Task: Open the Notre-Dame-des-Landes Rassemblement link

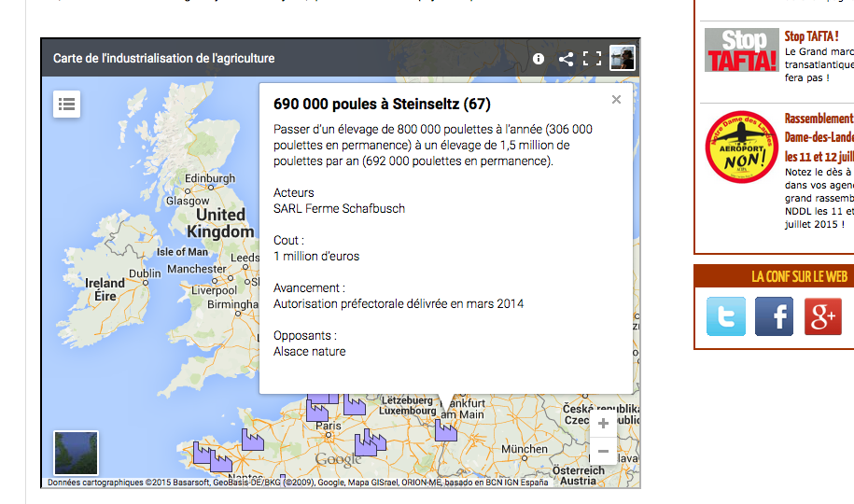Action: pyautogui.click(x=818, y=119)
